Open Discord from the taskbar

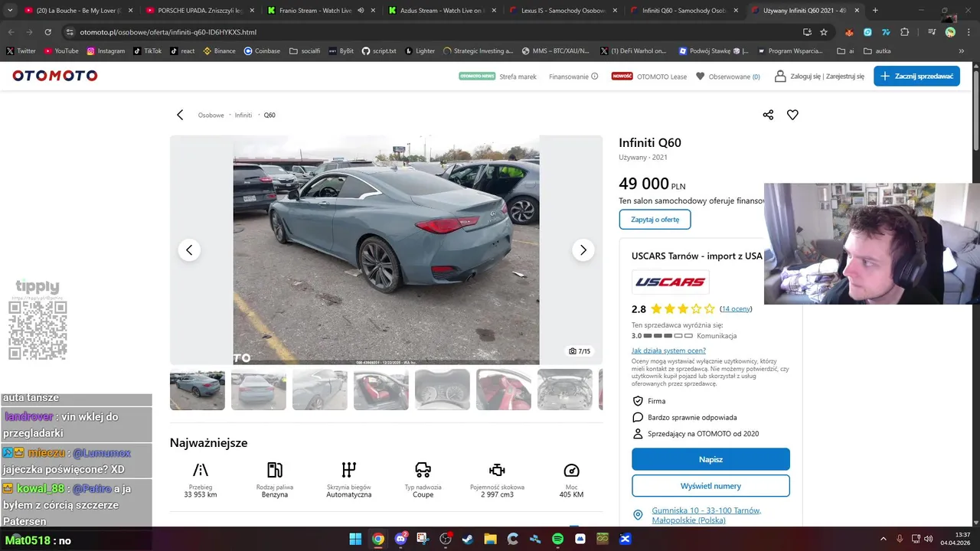click(400, 540)
